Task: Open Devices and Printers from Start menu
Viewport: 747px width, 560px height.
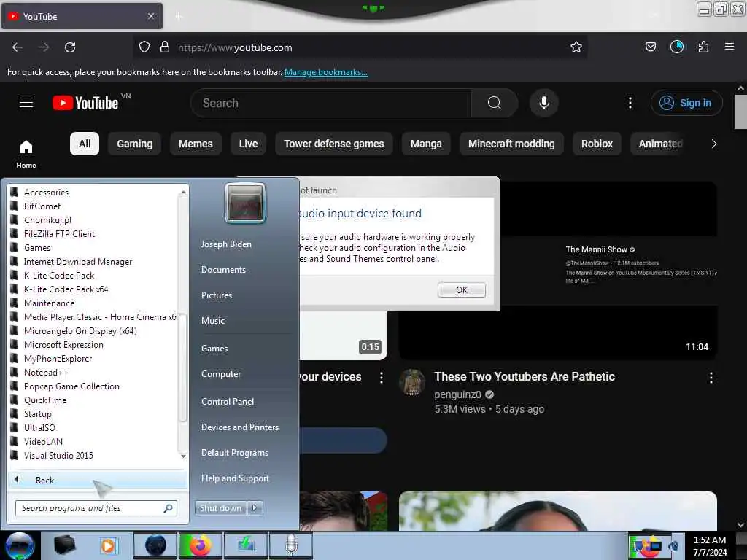Action: click(x=239, y=427)
